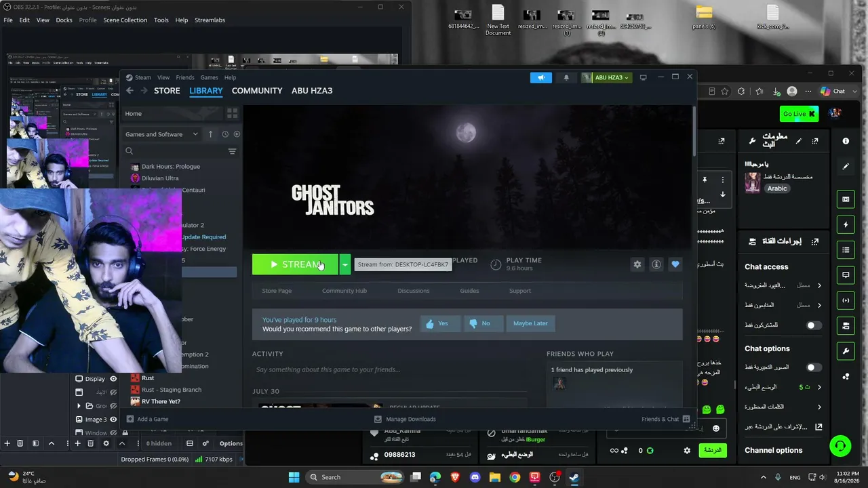
Task: Click the info icon in Kick sidebar
Action: click(846, 141)
